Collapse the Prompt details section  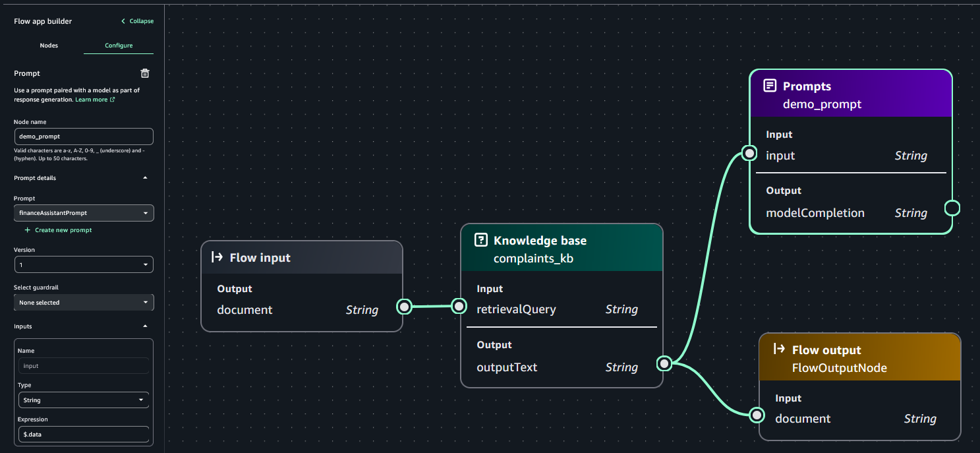point(145,178)
